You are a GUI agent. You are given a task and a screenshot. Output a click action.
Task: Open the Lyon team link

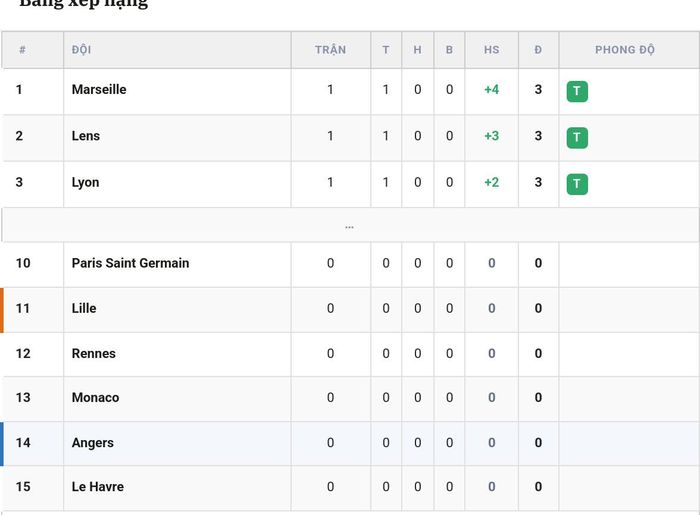coord(85,183)
